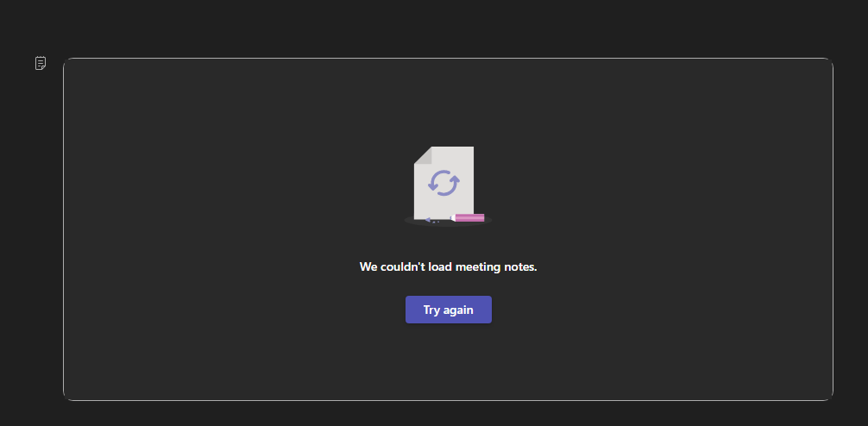Viewport: 868px width, 426px height.
Task: Click the white pencil tip
Action: (x=452, y=217)
